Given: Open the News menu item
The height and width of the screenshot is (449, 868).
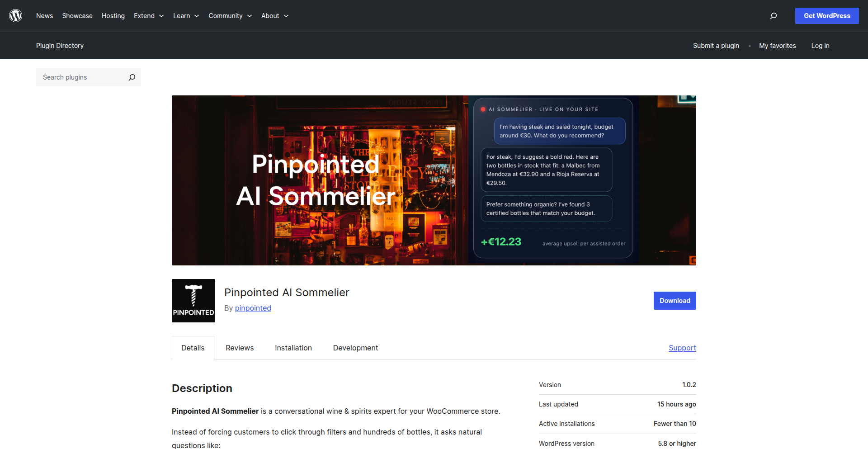Looking at the screenshot, I should tap(44, 16).
